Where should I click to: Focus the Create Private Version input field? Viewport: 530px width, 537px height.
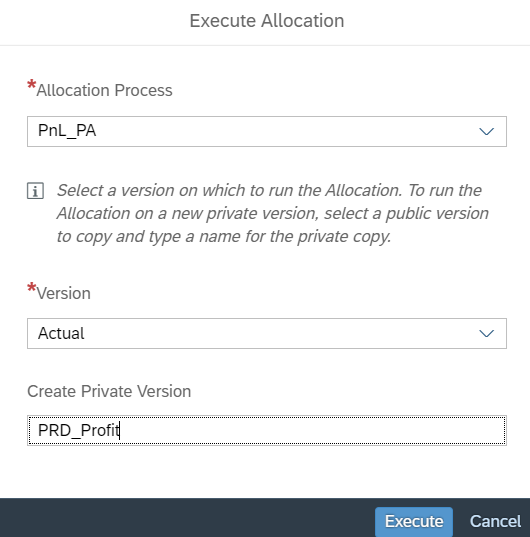pyautogui.click(x=267, y=430)
